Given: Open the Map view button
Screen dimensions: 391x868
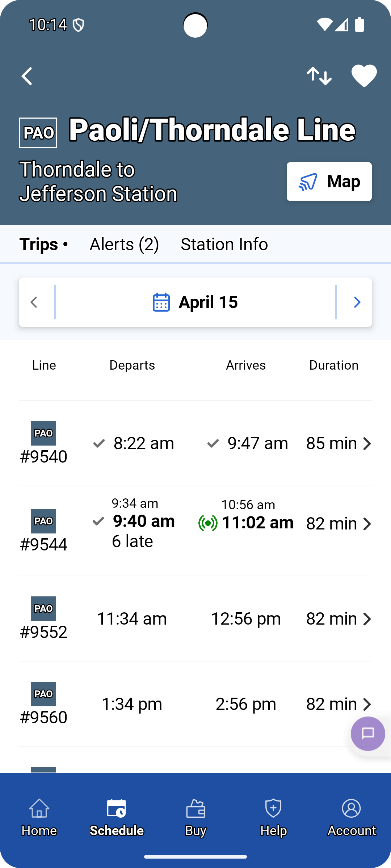Looking at the screenshot, I should coord(329,182).
